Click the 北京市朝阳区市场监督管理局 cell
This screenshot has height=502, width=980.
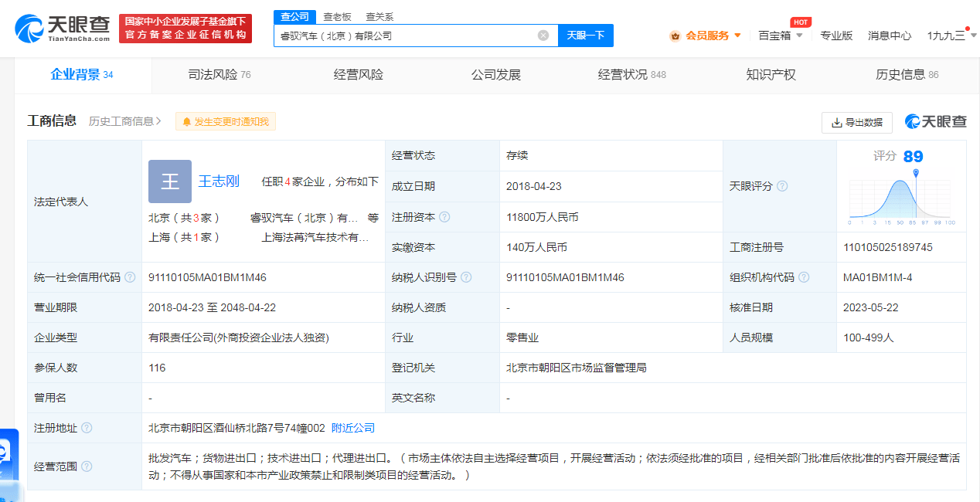click(x=577, y=368)
